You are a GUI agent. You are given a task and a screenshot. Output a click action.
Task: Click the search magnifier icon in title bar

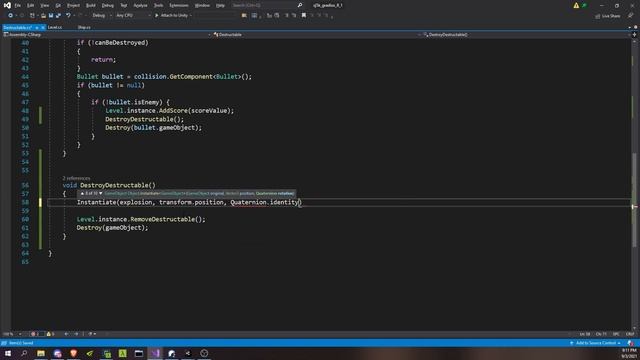(300, 5)
